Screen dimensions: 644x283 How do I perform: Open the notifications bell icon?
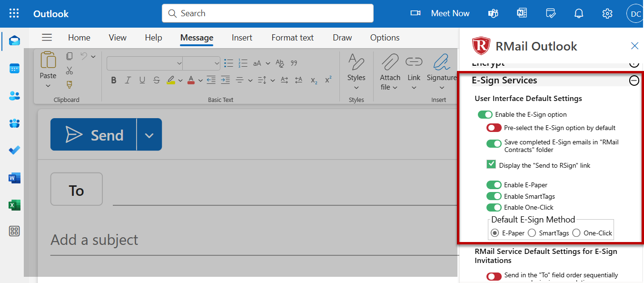579,13
